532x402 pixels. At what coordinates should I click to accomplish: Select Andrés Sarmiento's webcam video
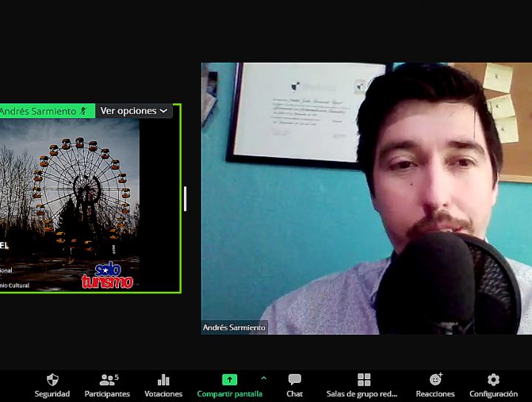pyautogui.click(x=366, y=198)
